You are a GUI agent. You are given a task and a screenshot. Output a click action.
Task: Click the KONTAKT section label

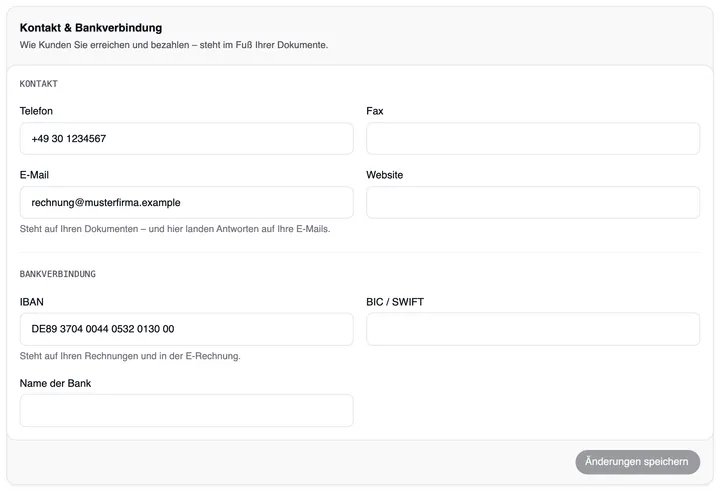click(x=39, y=84)
